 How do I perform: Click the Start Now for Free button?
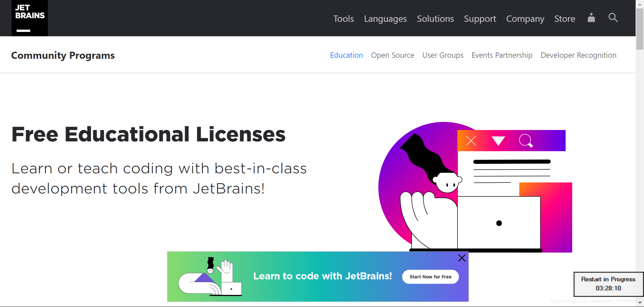click(430, 277)
